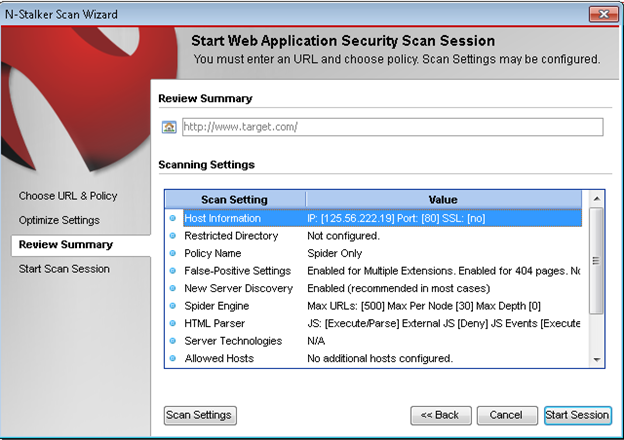624x440 pixels.
Task: Click the Start Session button
Action: pyautogui.click(x=576, y=415)
